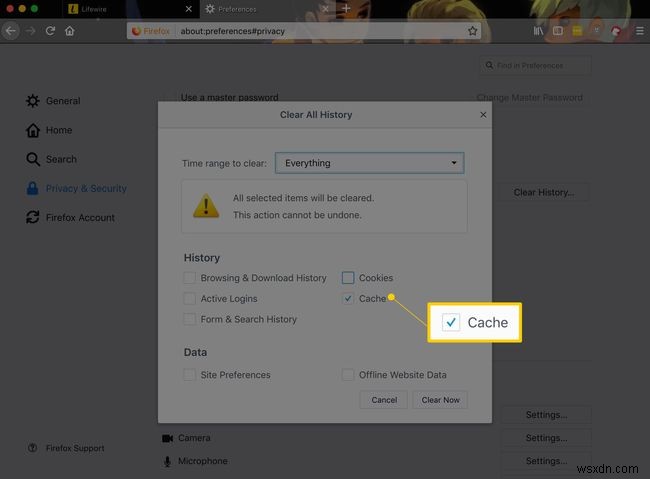
Task: Close the Lifewire tab
Action: click(189, 9)
